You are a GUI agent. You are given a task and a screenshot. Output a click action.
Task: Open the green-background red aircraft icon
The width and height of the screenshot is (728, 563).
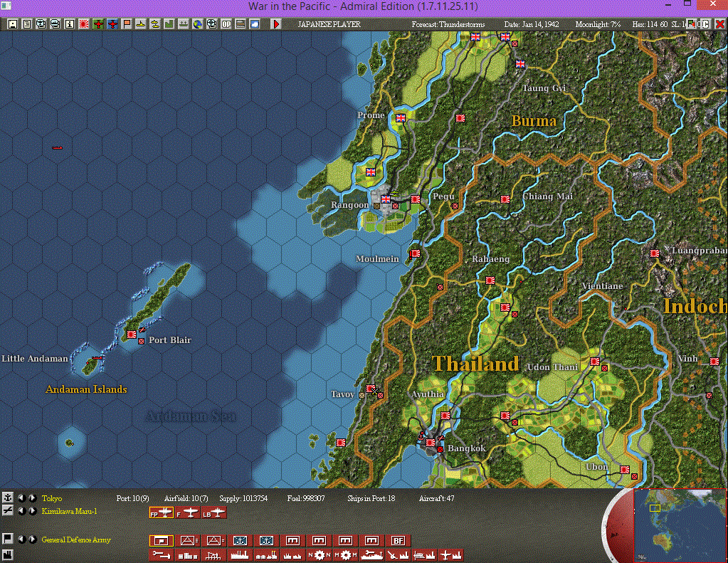coord(98,24)
